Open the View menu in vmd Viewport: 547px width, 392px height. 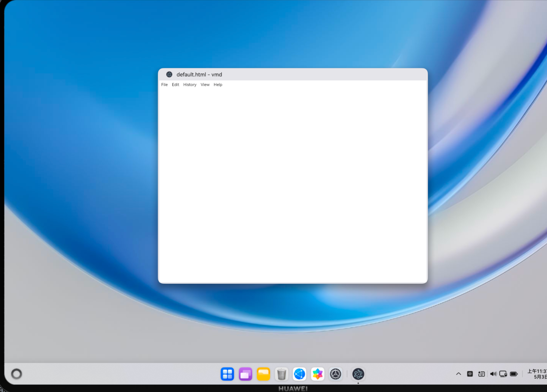(205, 85)
